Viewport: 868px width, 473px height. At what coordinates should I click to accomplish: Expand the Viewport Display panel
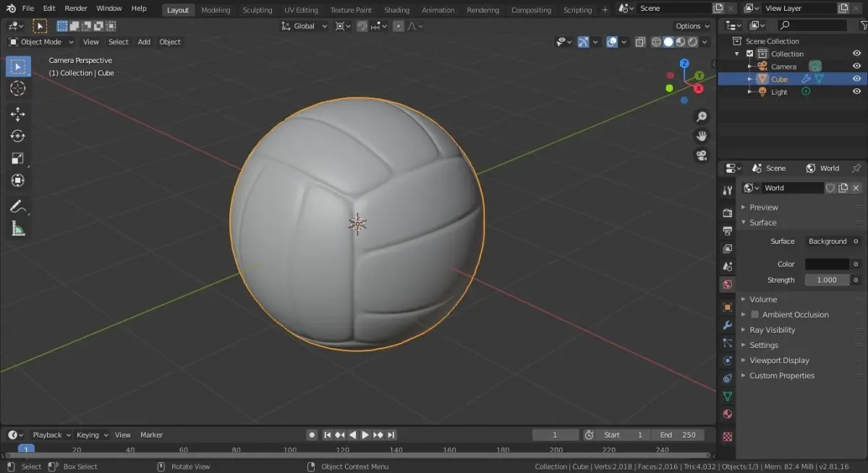779,360
